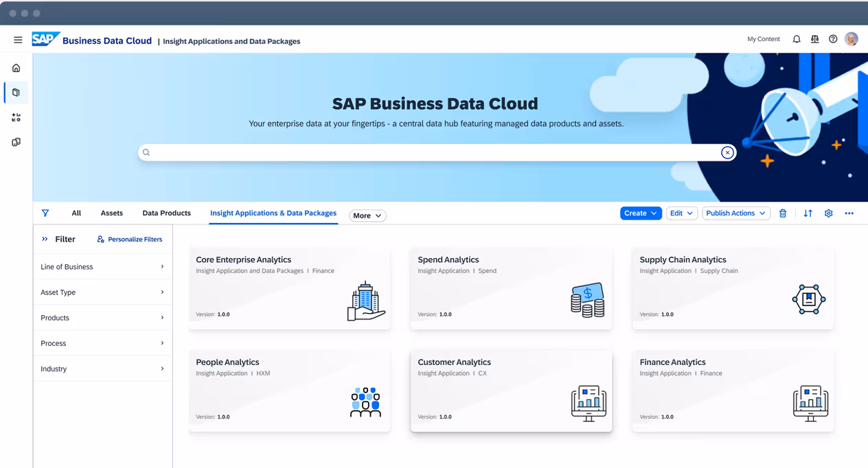Click 'Insight Application | Spend' subtitle
Screen dimensions: 868x468
click(x=457, y=271)
